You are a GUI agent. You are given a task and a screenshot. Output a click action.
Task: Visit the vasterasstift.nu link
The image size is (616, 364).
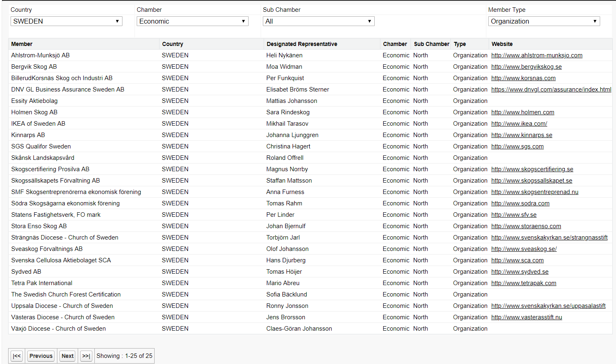526,317
